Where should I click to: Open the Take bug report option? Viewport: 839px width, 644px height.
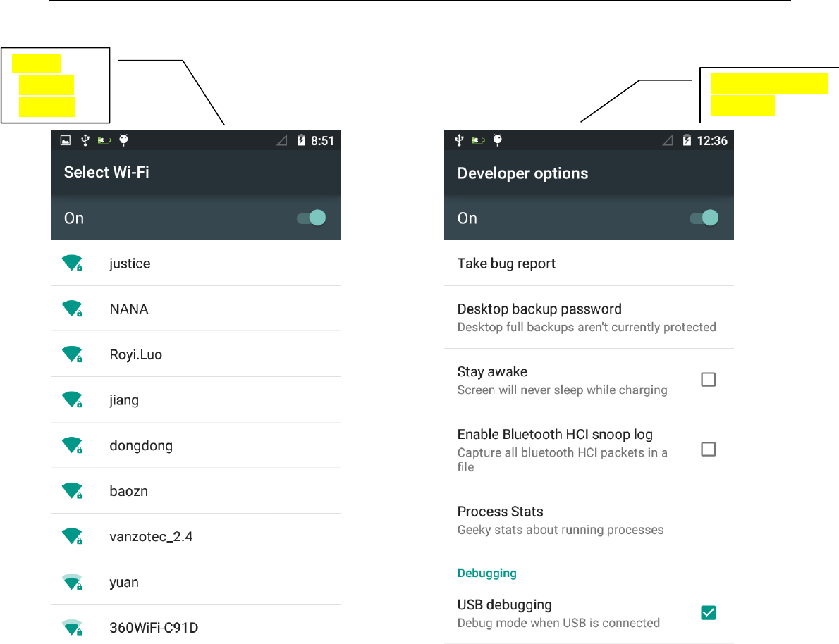coord(589,263)
